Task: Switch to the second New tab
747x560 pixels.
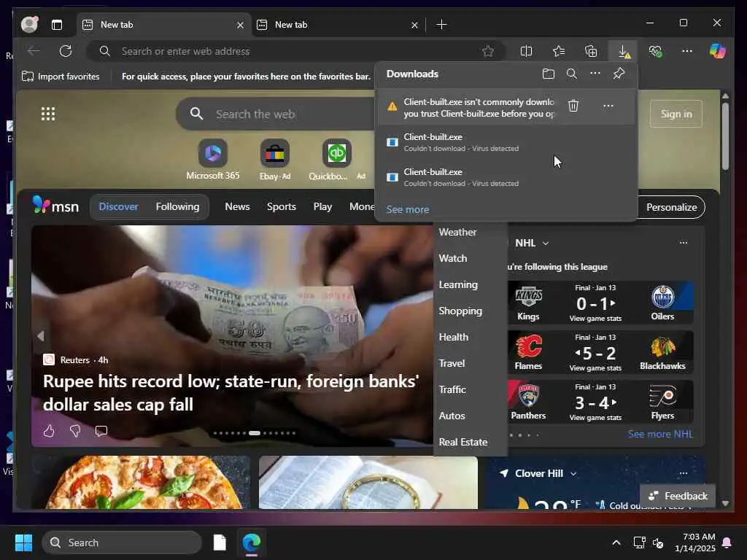Action: click(x=338, y=25)
